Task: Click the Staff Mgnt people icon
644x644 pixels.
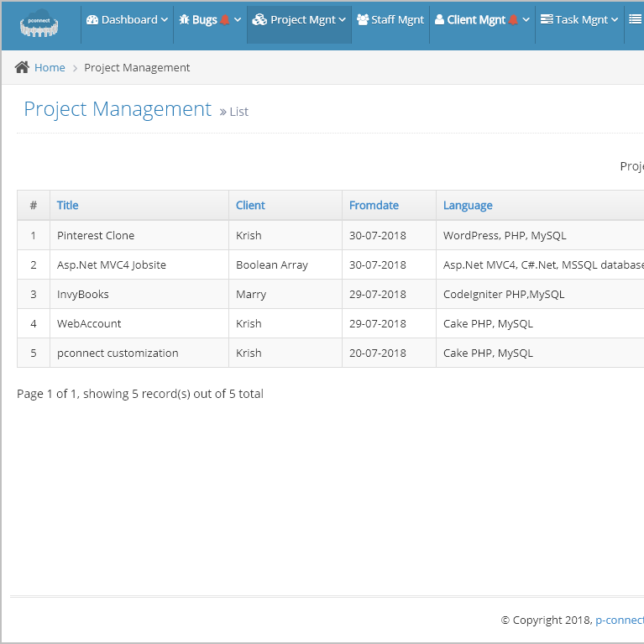Action: coord(363,19)
